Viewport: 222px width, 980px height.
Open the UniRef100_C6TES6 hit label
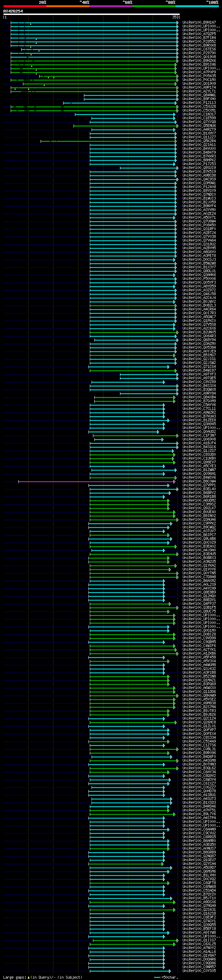(199, 49)
